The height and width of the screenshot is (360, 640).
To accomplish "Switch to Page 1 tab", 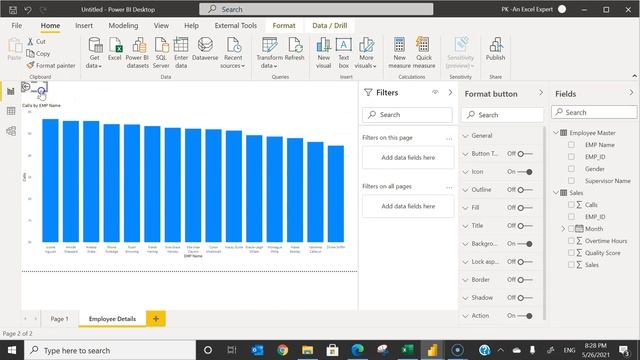I will (x=59, y=319).
